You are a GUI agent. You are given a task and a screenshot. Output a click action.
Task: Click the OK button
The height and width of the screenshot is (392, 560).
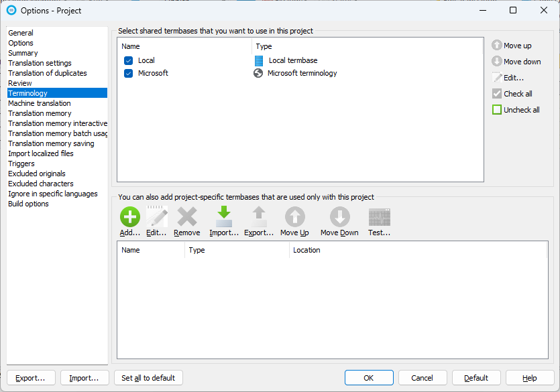[369, 378]
